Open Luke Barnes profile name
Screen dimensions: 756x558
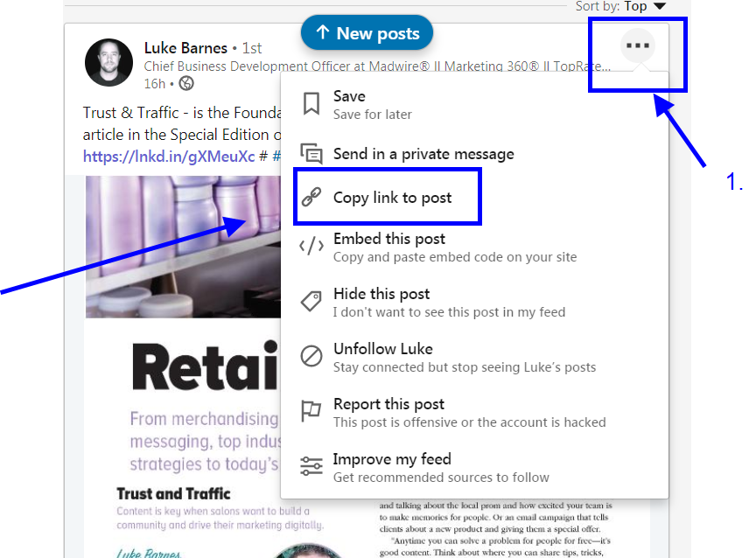click(185, 48)
